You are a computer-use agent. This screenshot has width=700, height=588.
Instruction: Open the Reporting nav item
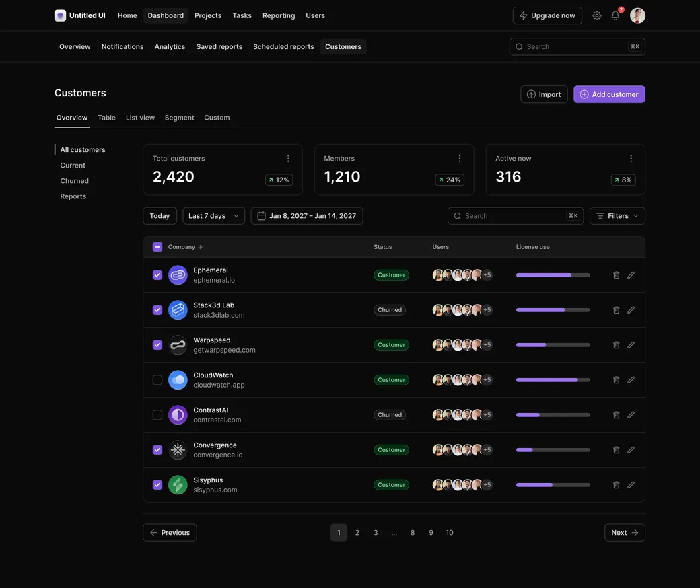279,15
